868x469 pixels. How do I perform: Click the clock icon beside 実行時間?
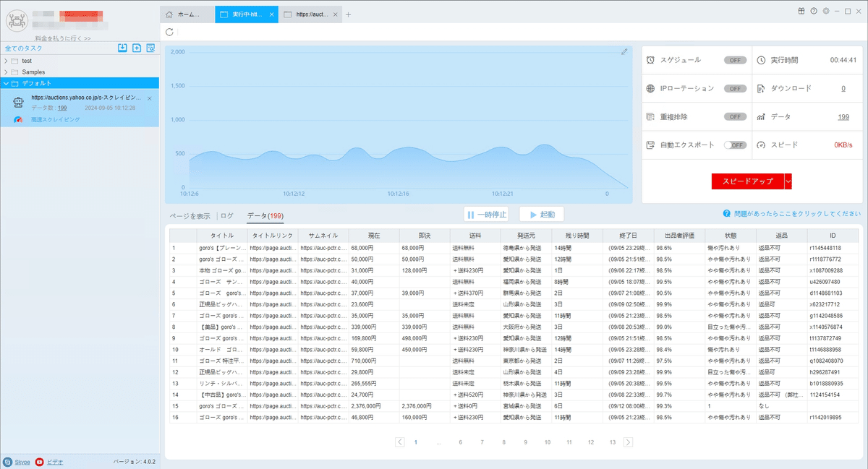pos(761,60)
